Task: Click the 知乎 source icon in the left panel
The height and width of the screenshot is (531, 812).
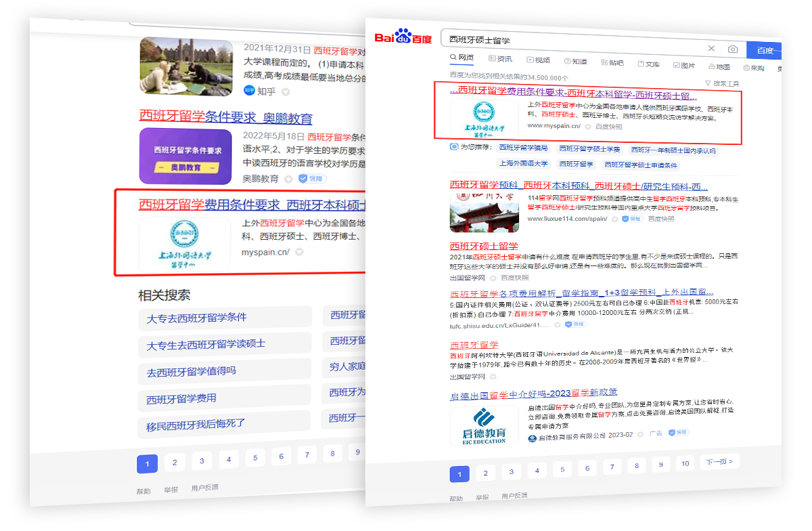Action: 249,91
